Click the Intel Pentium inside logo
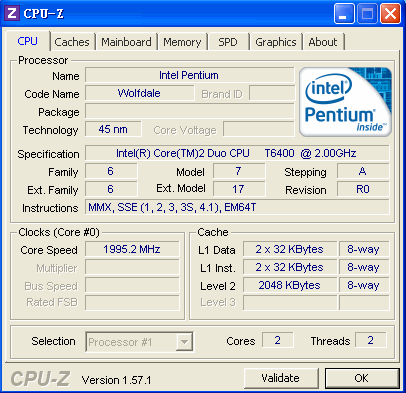The width and height of the screenshot is (406, 393). tap(345, 102)
